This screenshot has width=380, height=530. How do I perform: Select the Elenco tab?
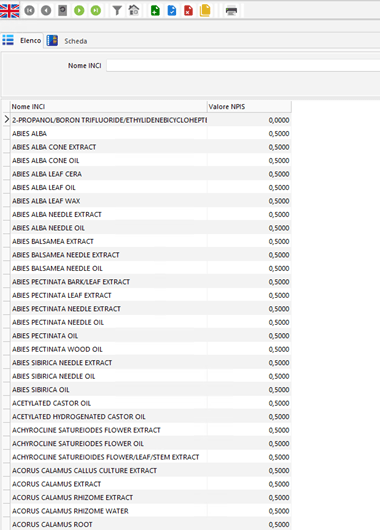pyautogui.click(x=22, y=41)
